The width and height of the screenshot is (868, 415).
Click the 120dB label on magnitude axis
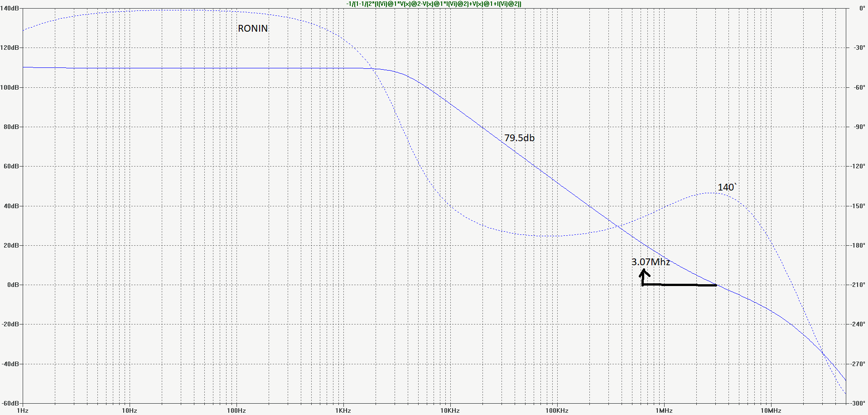point(10,48)
